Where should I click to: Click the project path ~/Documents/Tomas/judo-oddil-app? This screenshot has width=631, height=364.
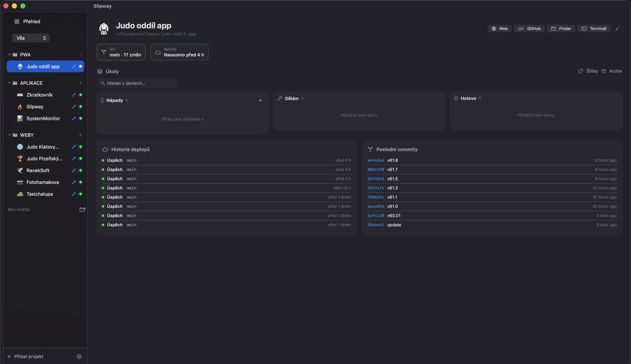pyautogui.click(x=156, y=34)
